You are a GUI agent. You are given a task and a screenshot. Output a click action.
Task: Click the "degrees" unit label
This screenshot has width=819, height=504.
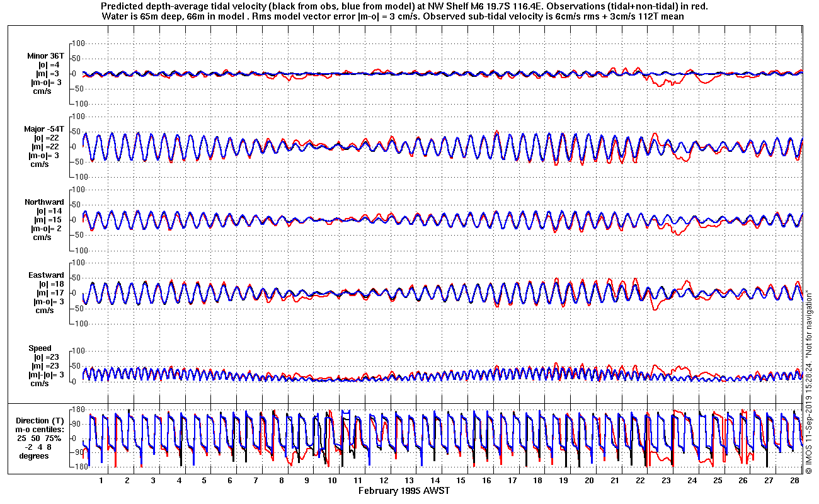(x=34, y=455)
